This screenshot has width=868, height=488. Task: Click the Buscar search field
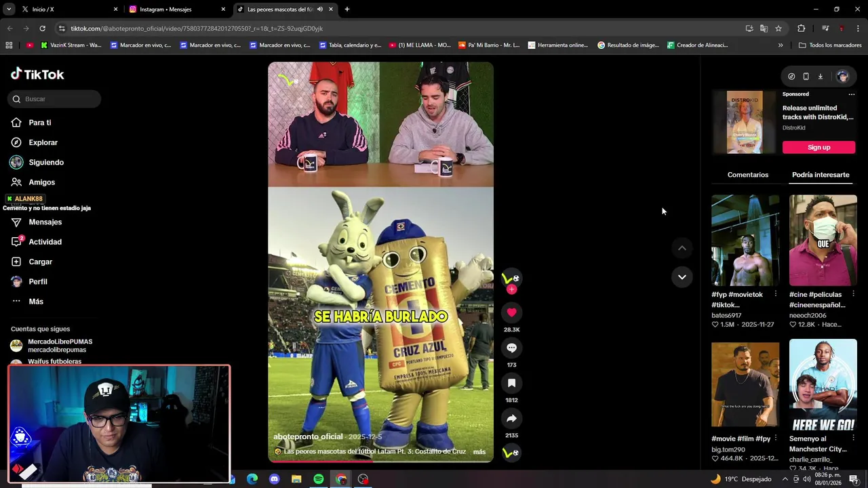click(55, 99)
